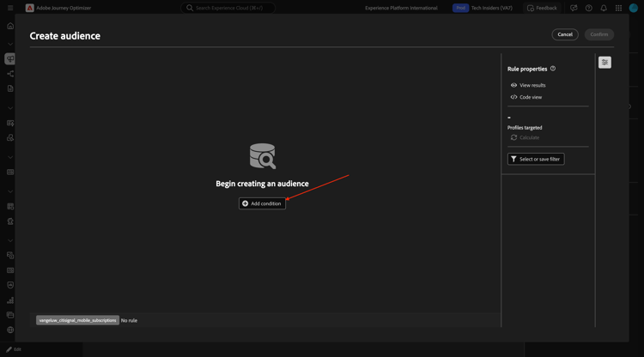Focus the Search Experience Cloud field
Viewport: 644px width, 357px height.
coord(228,8)
